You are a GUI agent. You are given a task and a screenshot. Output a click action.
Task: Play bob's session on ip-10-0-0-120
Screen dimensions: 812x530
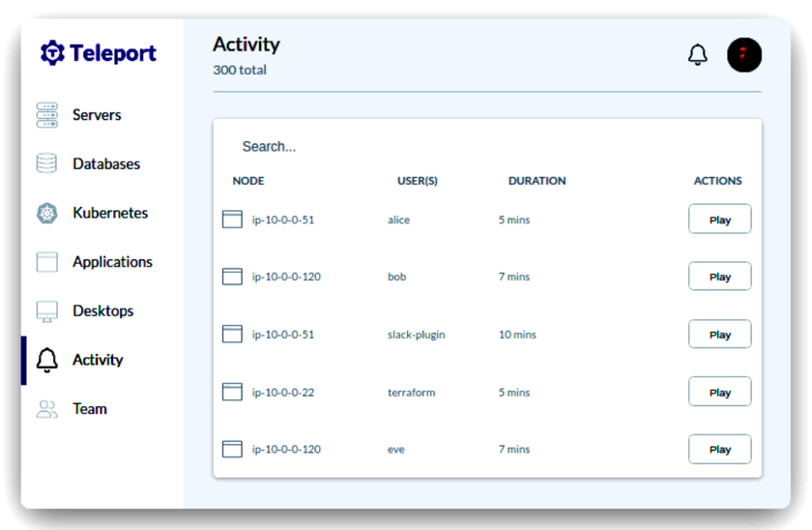(x=719, y=277)
